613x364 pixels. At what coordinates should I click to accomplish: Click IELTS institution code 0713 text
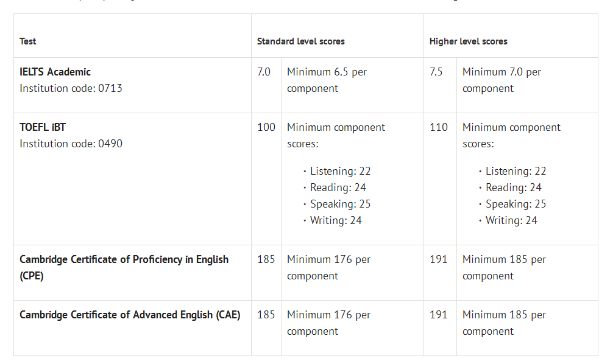[71, 88]
